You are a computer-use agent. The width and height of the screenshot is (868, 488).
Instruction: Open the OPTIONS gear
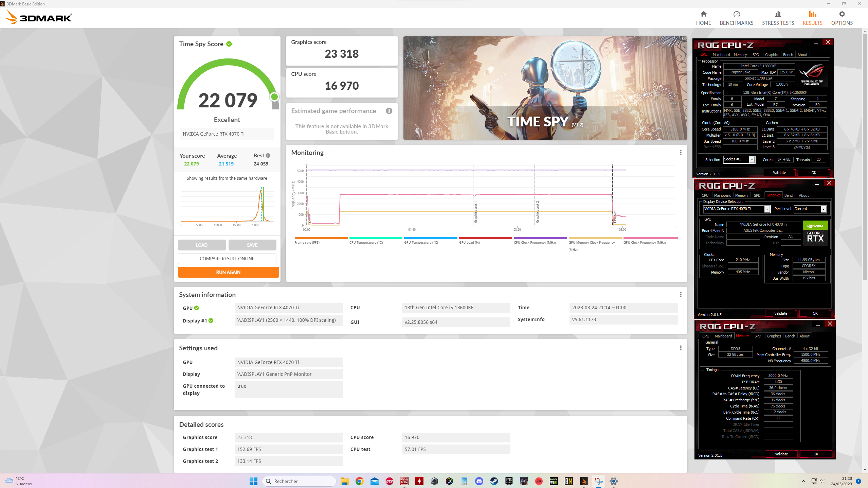coord(842,18)
